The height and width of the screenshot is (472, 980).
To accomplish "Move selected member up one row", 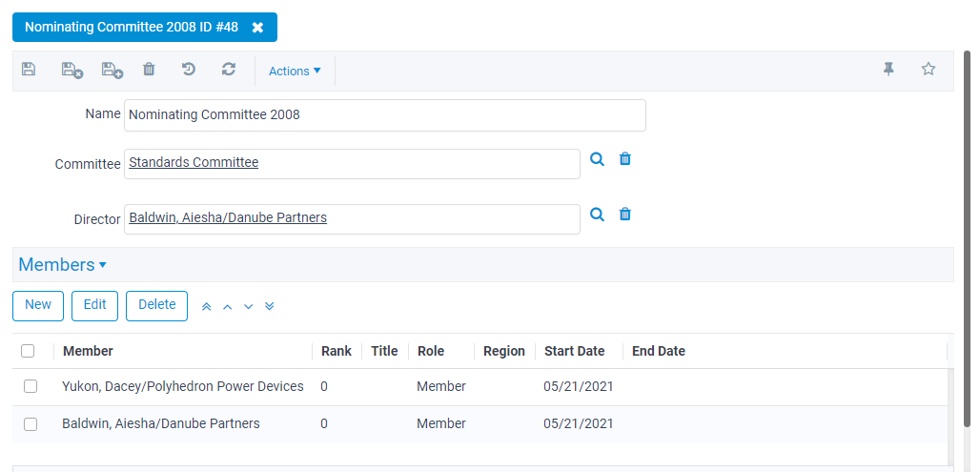I will pyautogui.click(x=228, y=306).
